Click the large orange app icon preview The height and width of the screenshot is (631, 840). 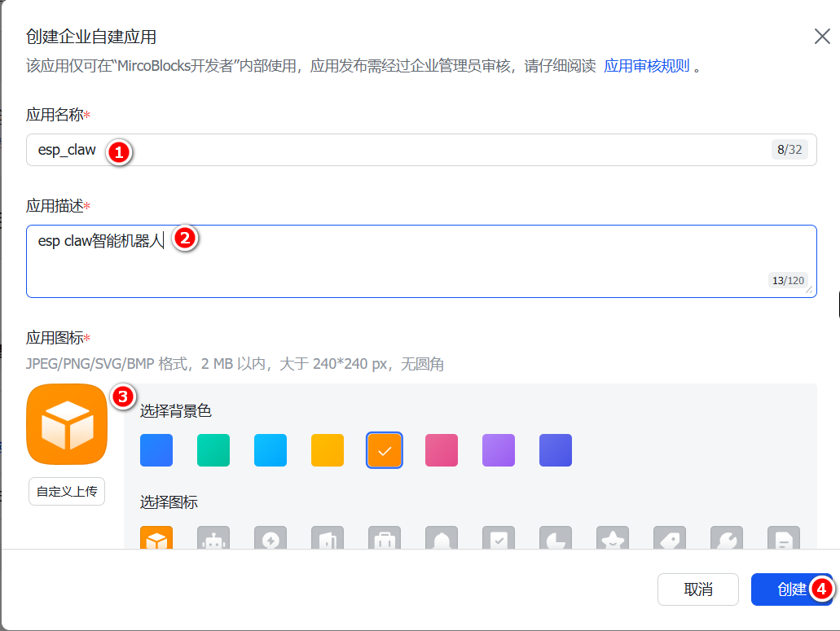click(x=67, y=424)
